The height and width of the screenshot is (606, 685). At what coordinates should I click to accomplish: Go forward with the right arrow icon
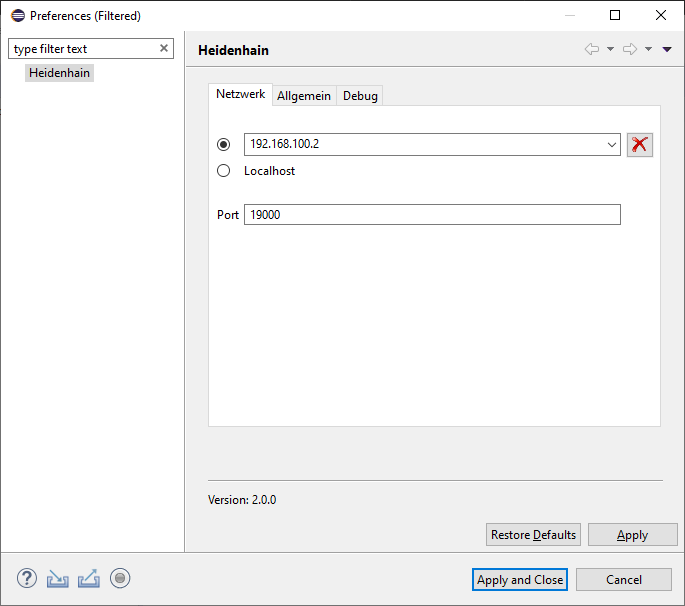click(630, 49)
